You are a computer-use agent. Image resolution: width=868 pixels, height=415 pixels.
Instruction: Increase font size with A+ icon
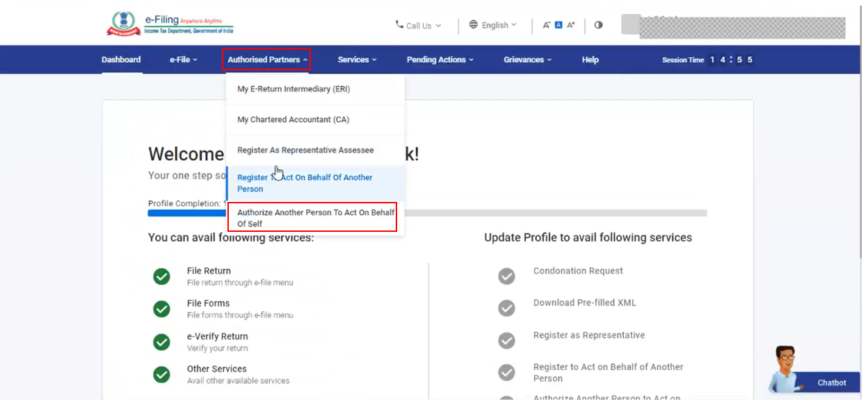571,25
